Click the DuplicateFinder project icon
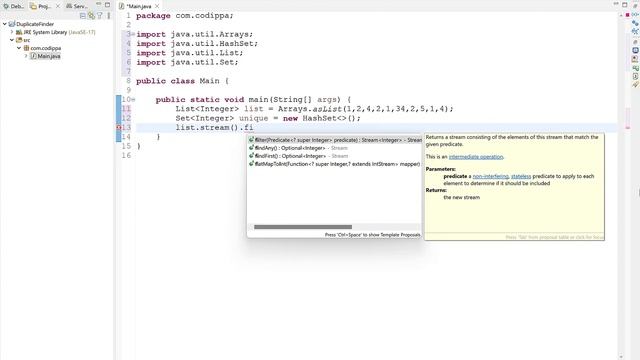 (x=12, y=24)
